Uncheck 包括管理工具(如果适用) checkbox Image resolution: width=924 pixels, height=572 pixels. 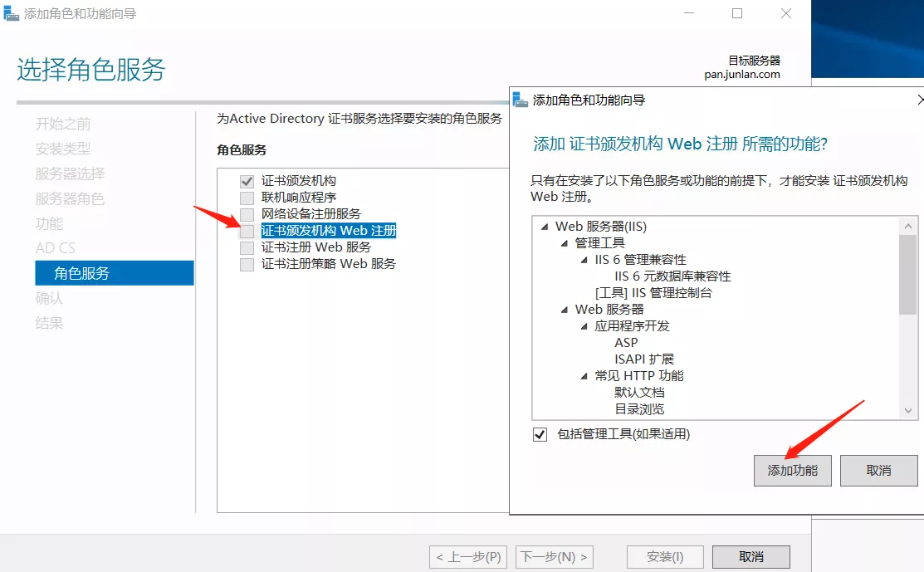[x=540, y=434]
